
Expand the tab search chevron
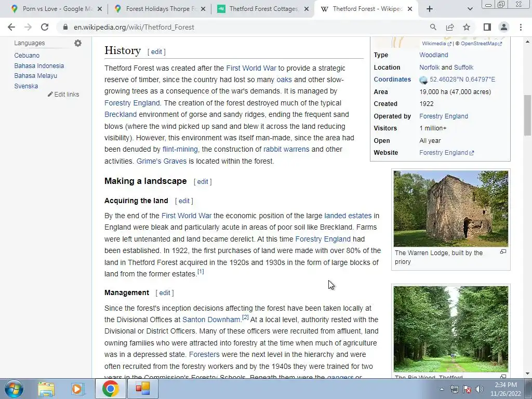(x=470, y=9)
